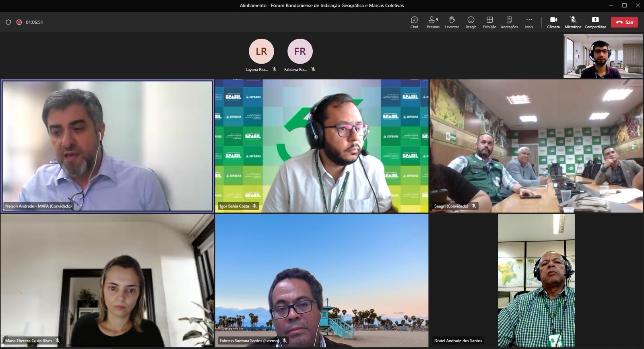Viewport: 644px width, 349px height.
Task: Share screen with Compartilhar
Action: 595,22
